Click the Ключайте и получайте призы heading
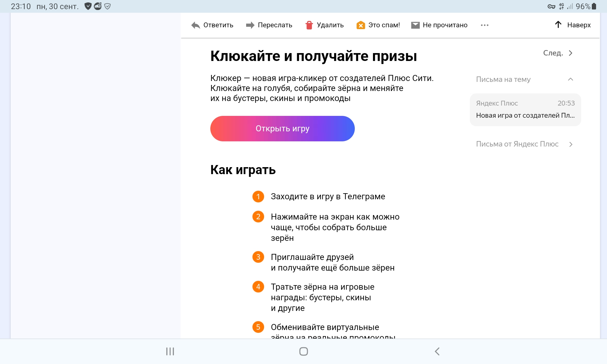Viewport: 607px width, 364px height. point(314,56)
